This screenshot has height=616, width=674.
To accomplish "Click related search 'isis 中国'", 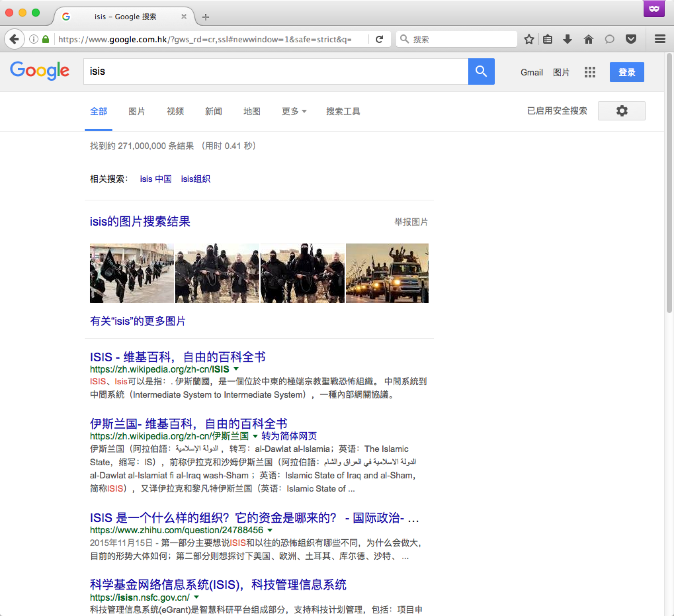I will pos(156,179).
